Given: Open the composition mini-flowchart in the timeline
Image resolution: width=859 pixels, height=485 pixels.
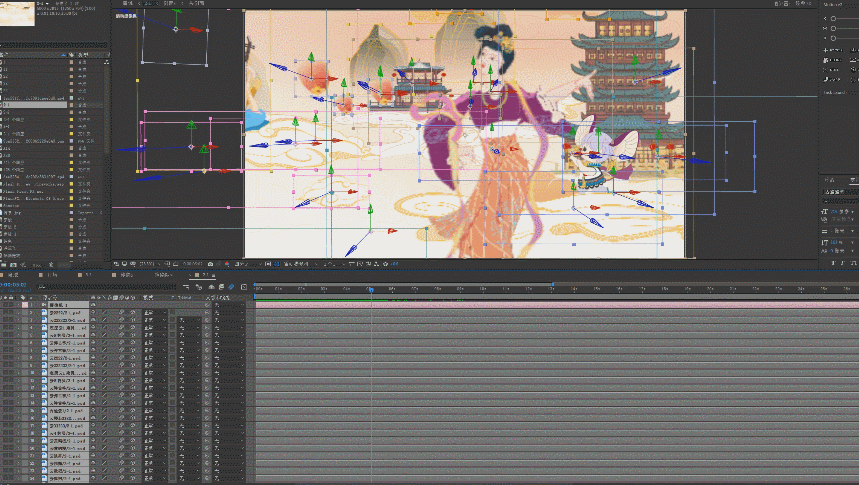Looking at the screenshot, I should click(186, 287).
